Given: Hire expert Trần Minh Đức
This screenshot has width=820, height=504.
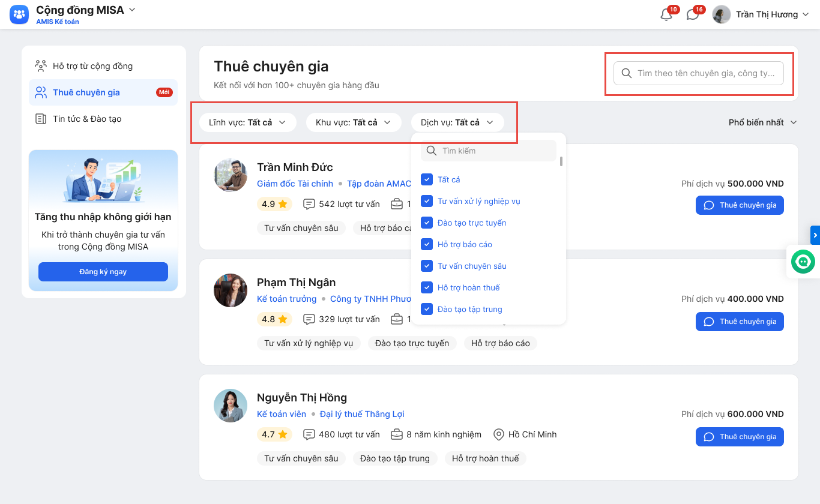Looking at the screenshot, I should (x=740, y=205).
